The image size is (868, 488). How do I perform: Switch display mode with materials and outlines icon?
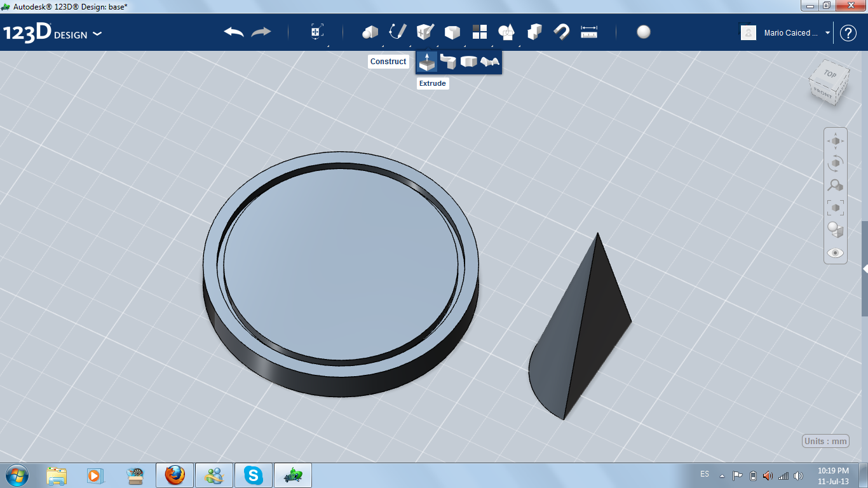point(836,229)
